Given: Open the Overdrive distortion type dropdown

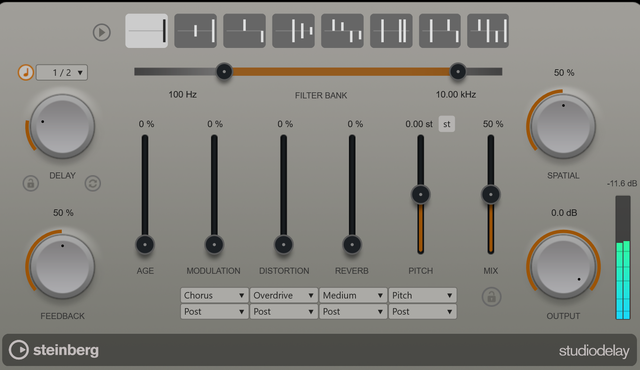Looking at the screenshot, I should [284, 295].
